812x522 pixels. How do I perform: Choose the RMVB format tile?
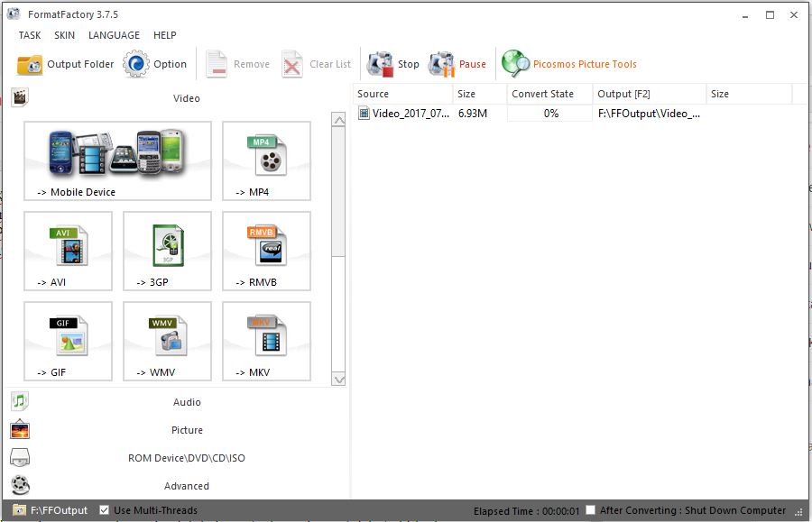[x=267, y=251]
